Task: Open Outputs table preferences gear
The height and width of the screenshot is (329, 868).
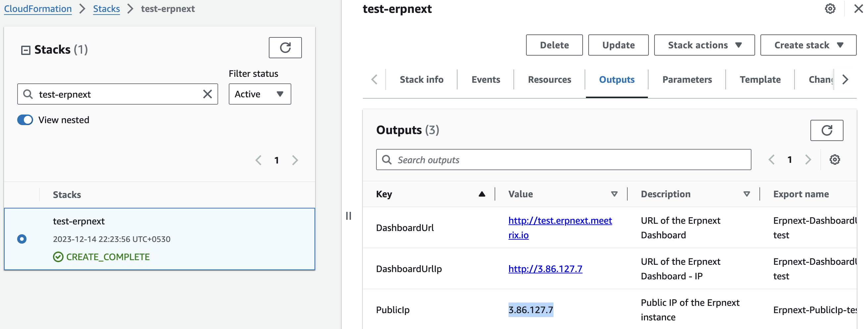Action: coord(834,160)
